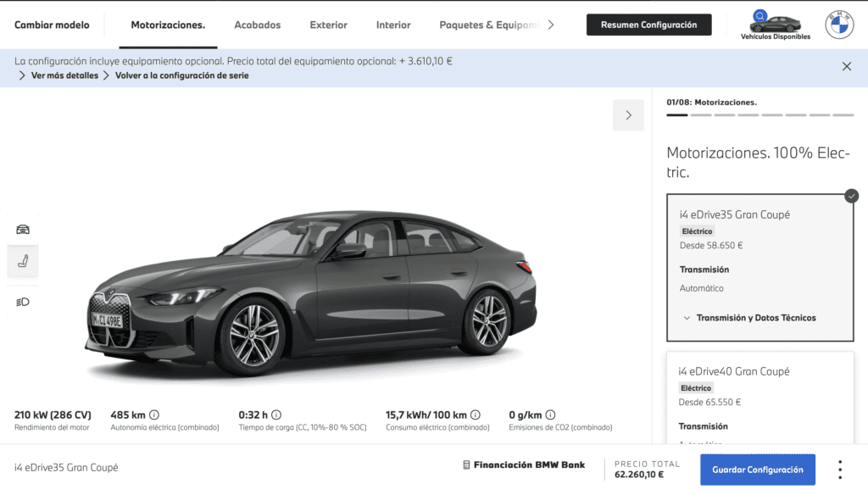Select i4 eDrive40 Gran Coupé option

tap(760, 398)
